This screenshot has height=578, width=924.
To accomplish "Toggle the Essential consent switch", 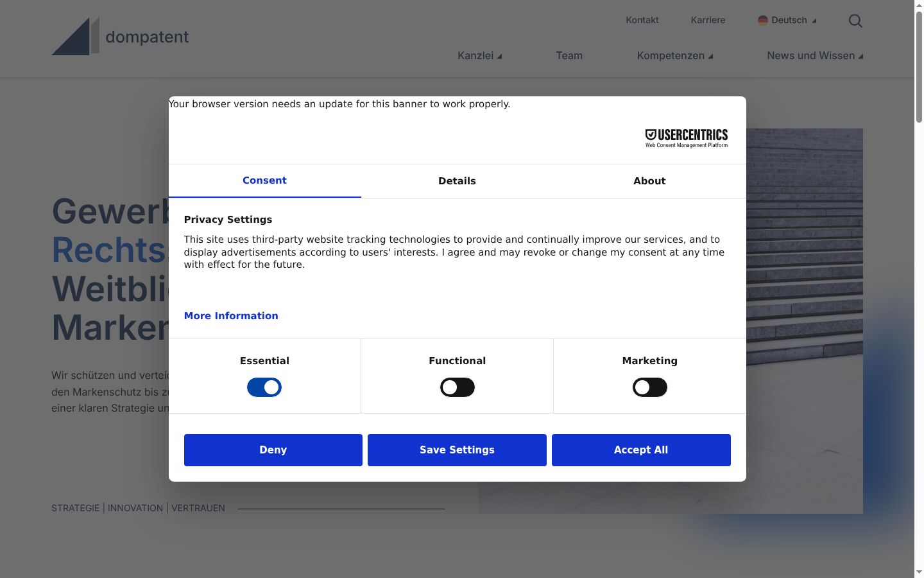I will (264, 387).
